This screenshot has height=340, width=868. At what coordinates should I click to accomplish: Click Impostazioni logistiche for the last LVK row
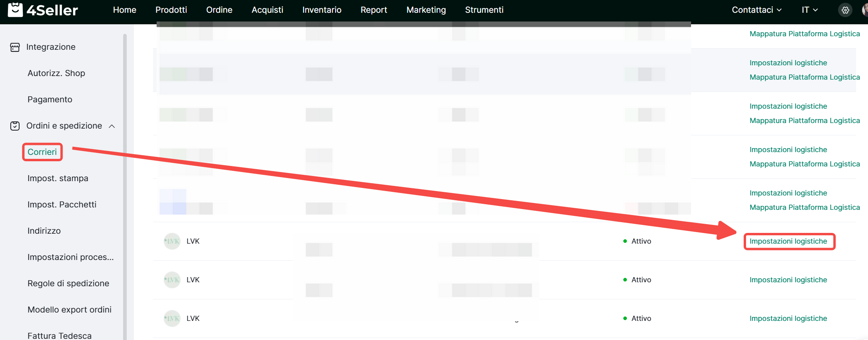[x=788, y=319]
